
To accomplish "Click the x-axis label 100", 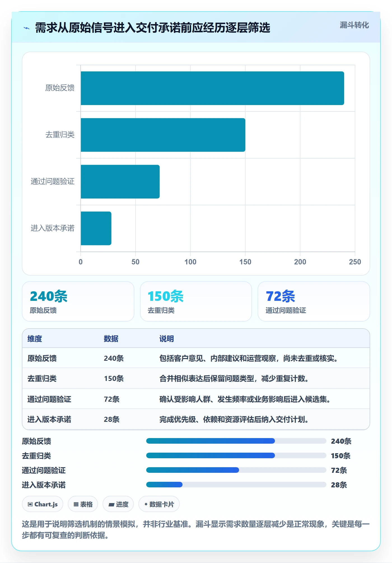I will (190, 262).
